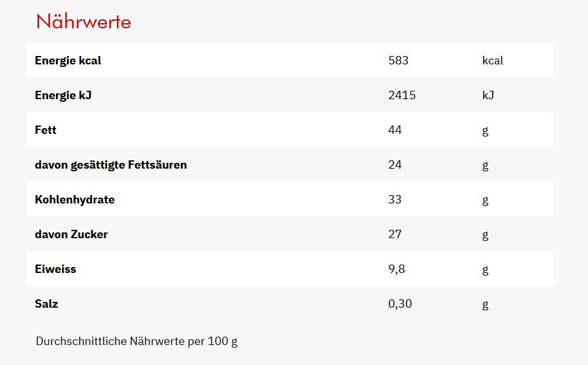Image resolution: width=588 pixels, height=365 pixels.
Task: Click the saturated fat value 24
Action: tap(395, 165)
